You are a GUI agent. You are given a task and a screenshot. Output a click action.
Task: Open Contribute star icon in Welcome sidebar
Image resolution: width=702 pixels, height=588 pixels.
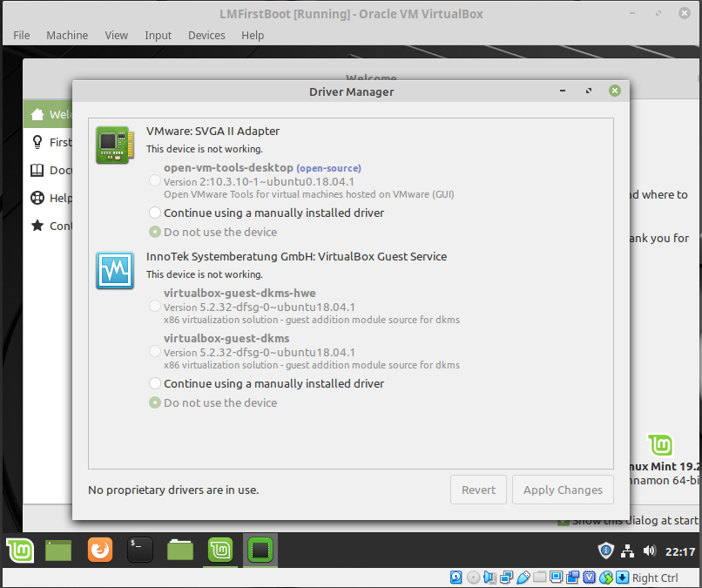(37, 226)
